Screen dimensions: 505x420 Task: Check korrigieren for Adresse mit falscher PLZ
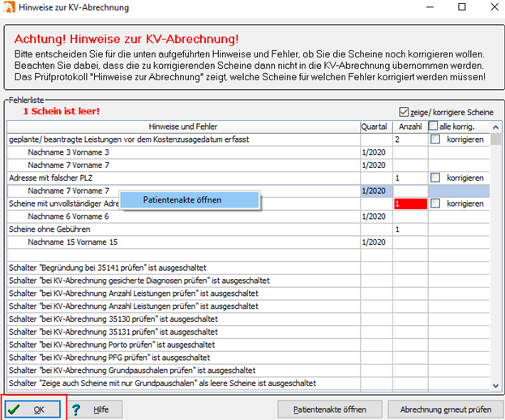point(435,178)
